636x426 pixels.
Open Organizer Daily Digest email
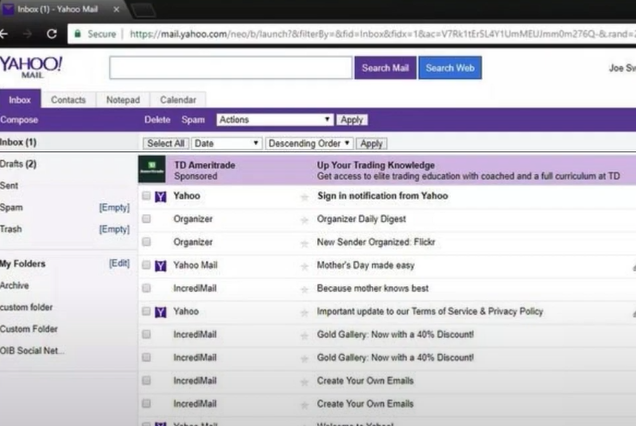click(x=361, y=219)
